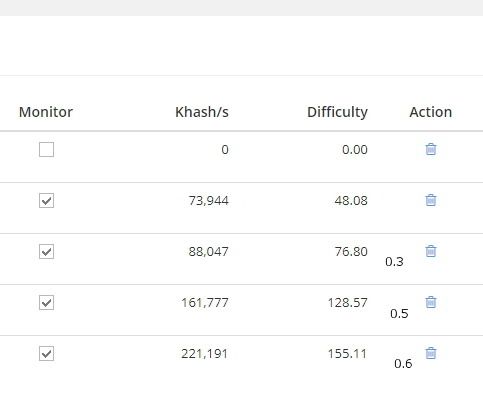Select the 0.5 label near trash icon

pyautogui.click(x=399, y=314)
